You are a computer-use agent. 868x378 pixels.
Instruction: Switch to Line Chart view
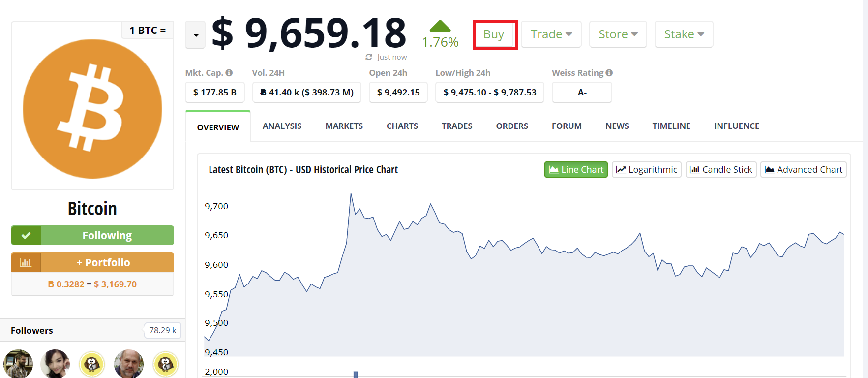click(x=576, y=170)
